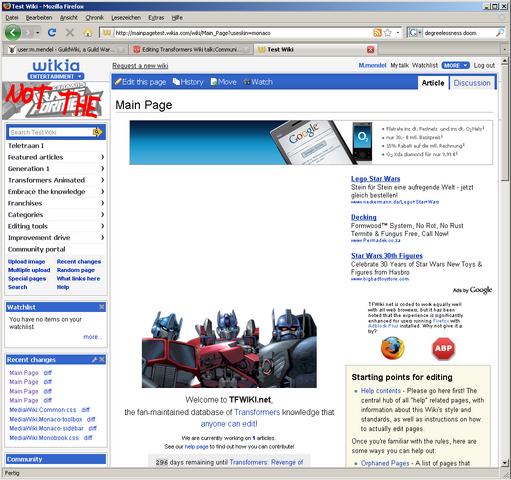511x480 pixels.
Task: Select the Article tab
Action: (433, 83)
